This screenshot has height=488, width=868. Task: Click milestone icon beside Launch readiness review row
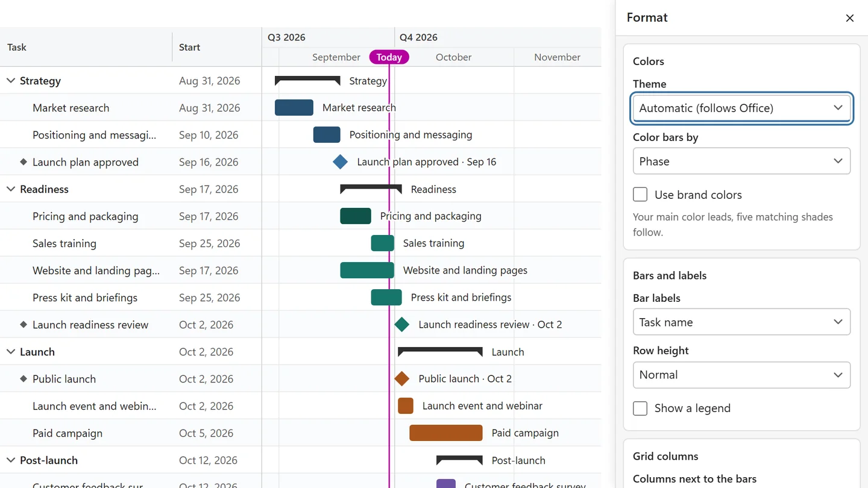[24, 324]
